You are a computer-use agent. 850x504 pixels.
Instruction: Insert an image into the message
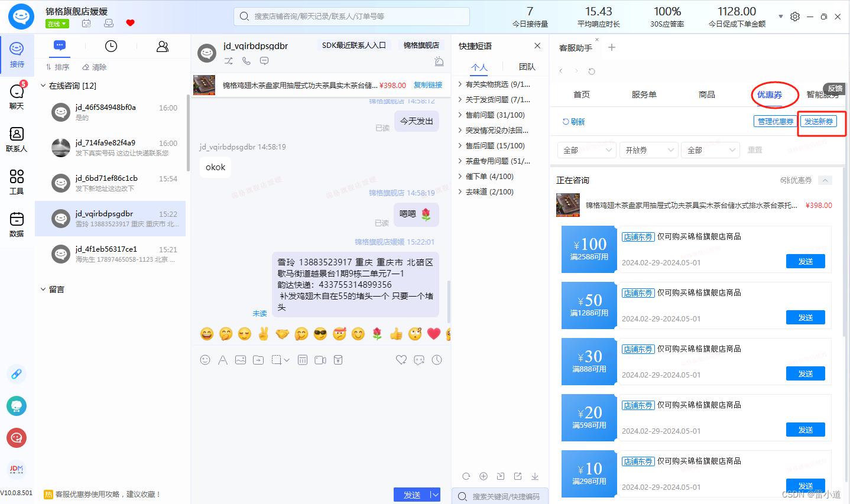pos(241,360)
